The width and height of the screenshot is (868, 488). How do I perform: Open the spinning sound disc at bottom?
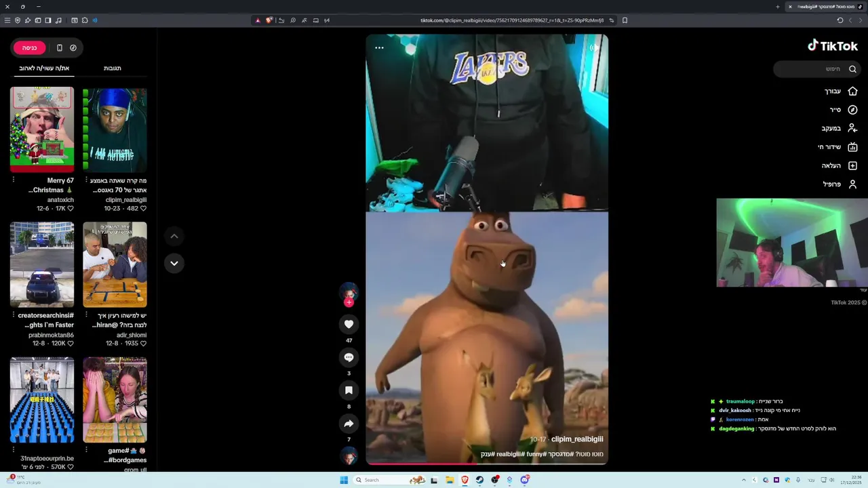tap(349, 455)
